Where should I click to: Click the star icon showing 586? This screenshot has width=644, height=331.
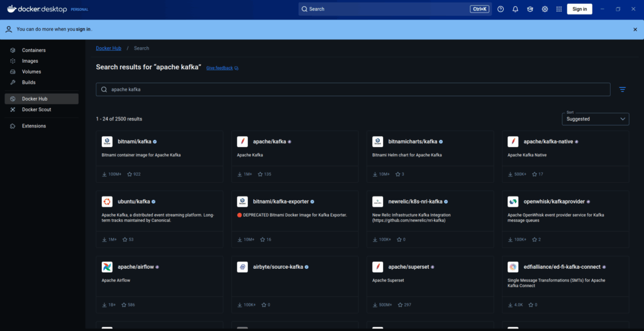tap(123, 305)
